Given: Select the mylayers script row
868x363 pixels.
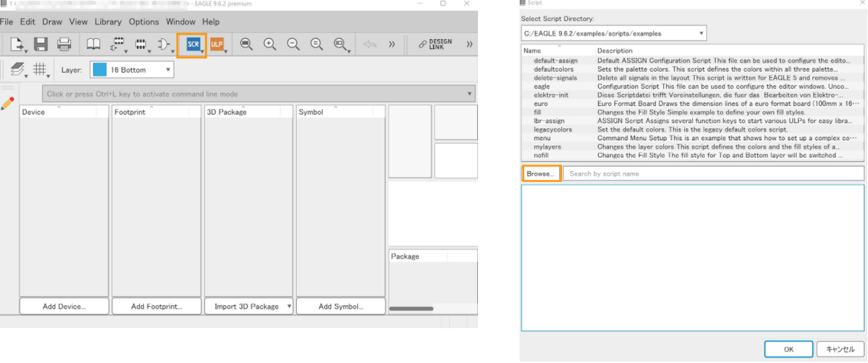Looking at the screenshot, I should pyautogui.click(x=692, y=146).
